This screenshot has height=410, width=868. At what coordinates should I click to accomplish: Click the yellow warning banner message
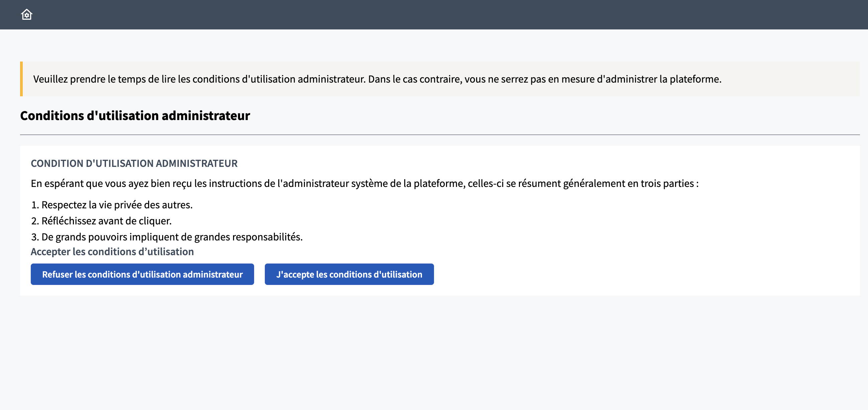[377, 79]
